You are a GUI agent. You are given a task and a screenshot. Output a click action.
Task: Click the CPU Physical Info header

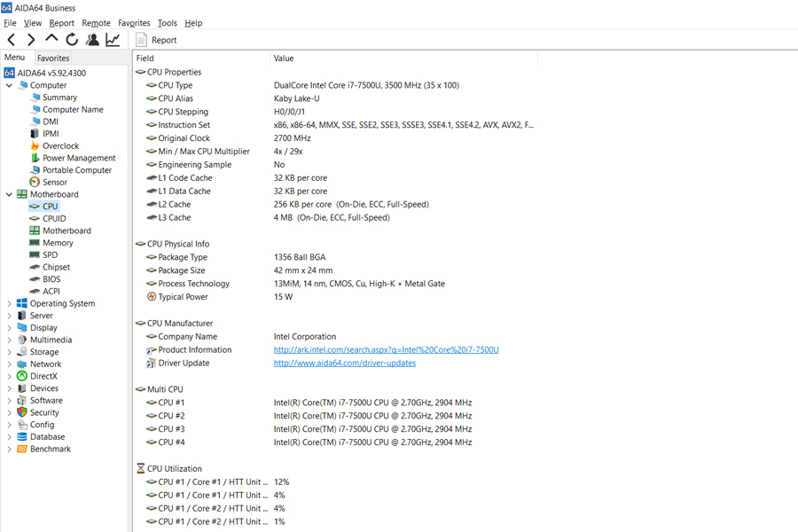[x=173, y=244]
